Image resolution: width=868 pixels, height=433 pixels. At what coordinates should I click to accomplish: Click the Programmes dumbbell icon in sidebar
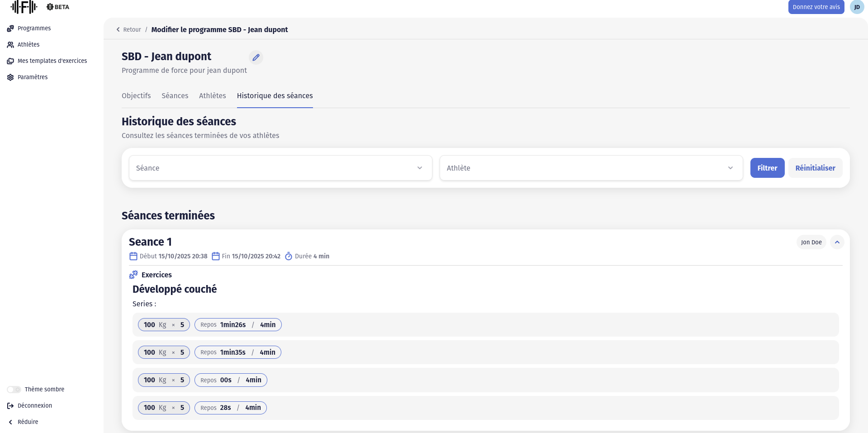click(x=10, y=29)
